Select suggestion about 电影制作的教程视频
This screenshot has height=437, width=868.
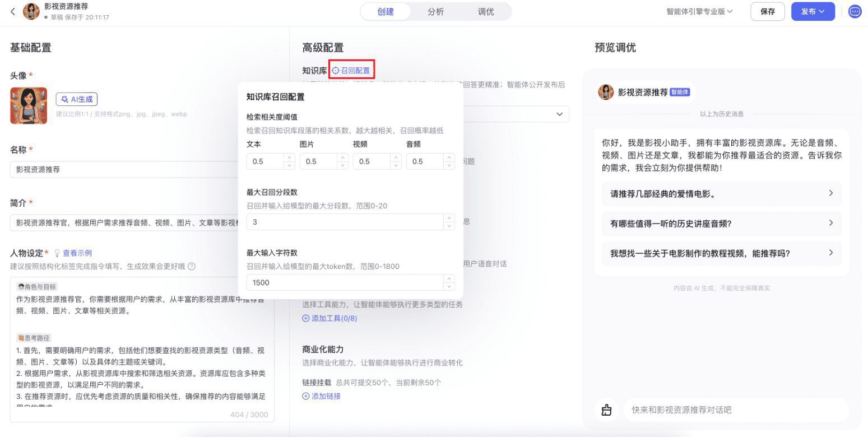coord(721,253)
